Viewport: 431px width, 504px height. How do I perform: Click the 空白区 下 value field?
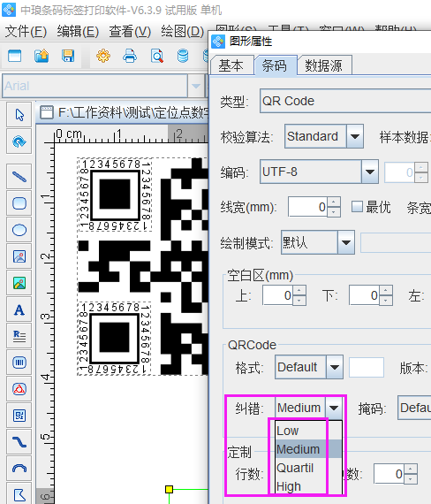[365, 295]
